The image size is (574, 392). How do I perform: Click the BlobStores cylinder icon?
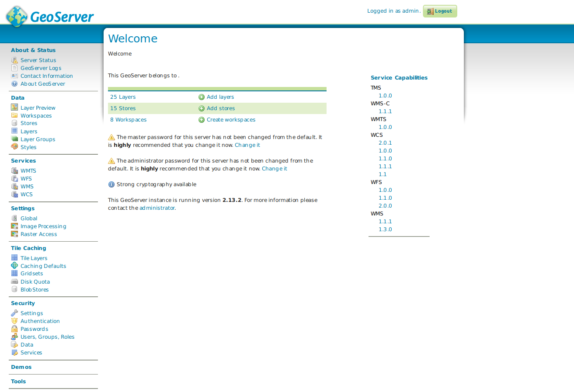(x=14, y=289)
